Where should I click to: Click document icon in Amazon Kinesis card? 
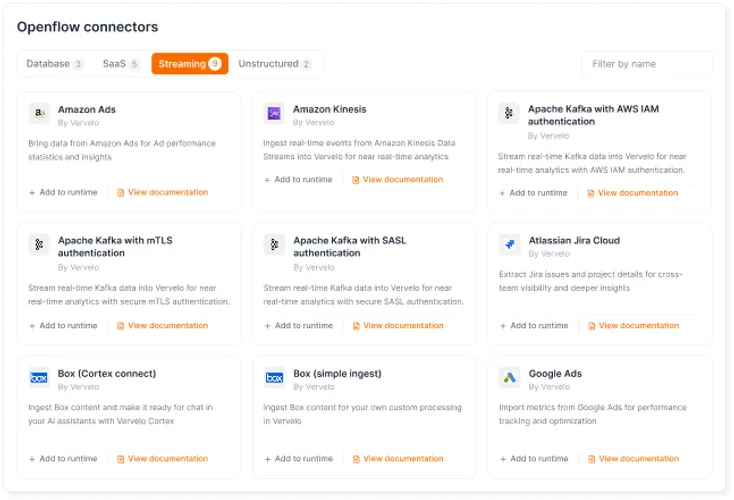coord(355,180)
